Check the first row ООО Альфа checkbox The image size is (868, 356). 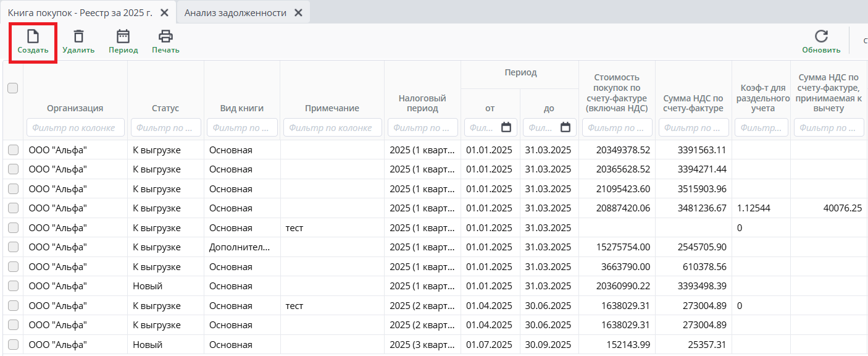(13, 150)
